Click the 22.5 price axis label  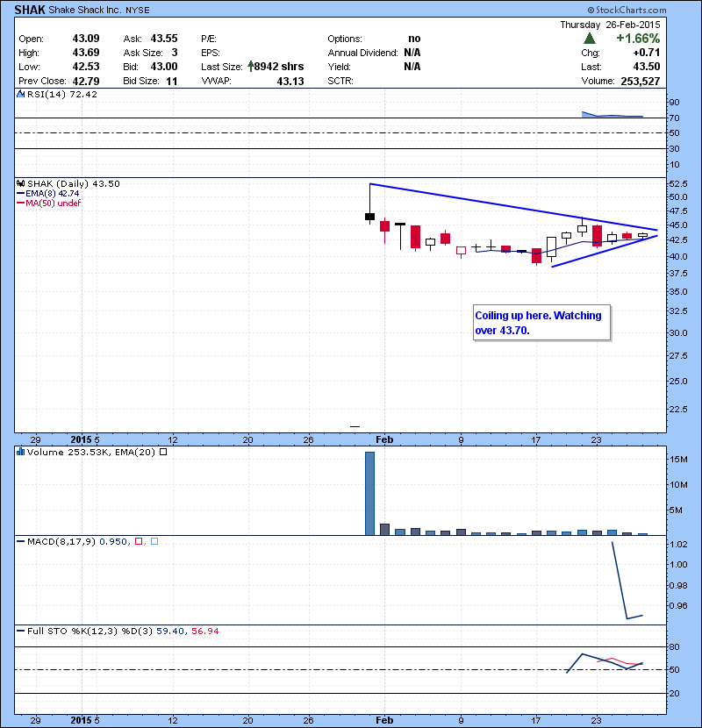(x=677, y=409)
